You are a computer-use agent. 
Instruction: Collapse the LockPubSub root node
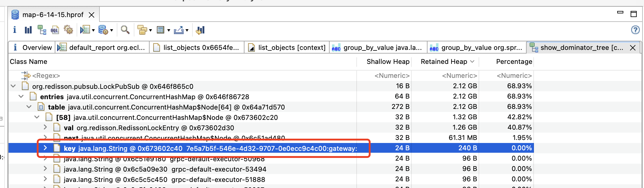[13, 86]
